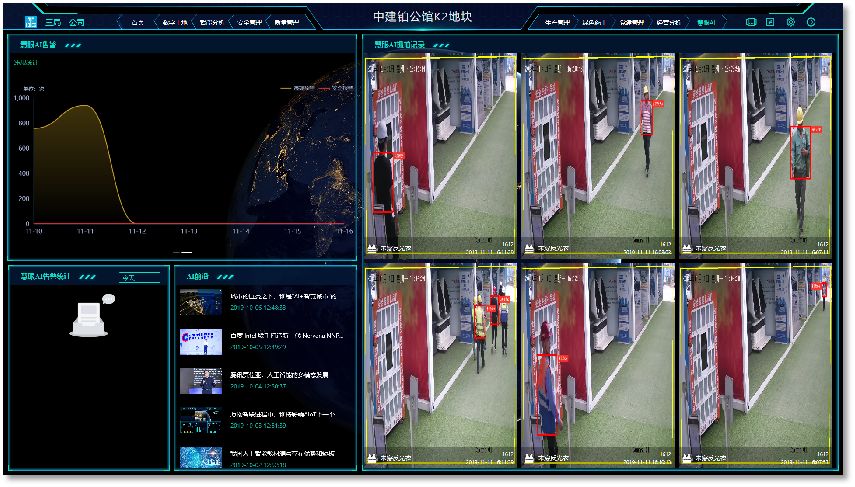855x487 pixels.
Task: Toggle the red series in the chart legend
Action: (x=337, y=88)
